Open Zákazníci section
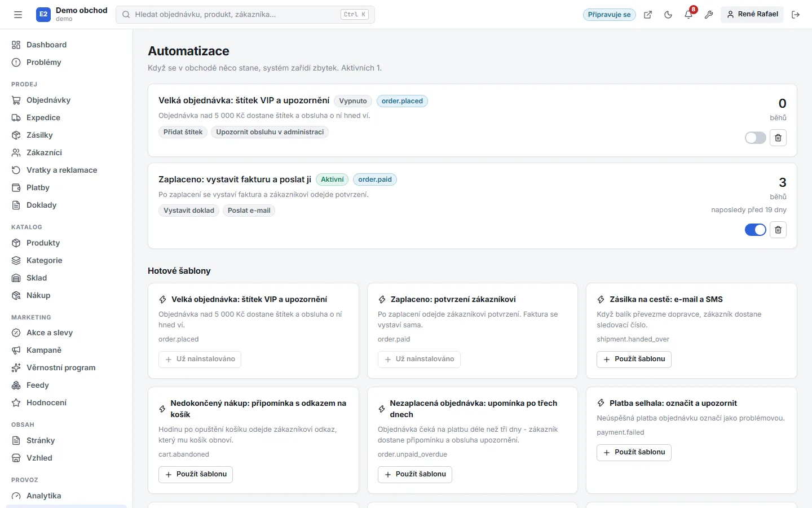The width and height of the screenshot is (812, 508). point(67,152)
